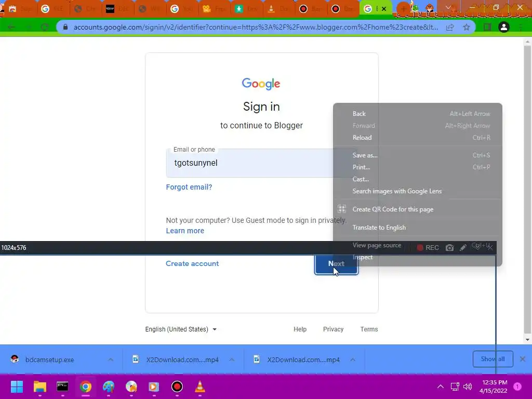Click the taskbar clock showing 12:35 PM

(x=494, y=387)
